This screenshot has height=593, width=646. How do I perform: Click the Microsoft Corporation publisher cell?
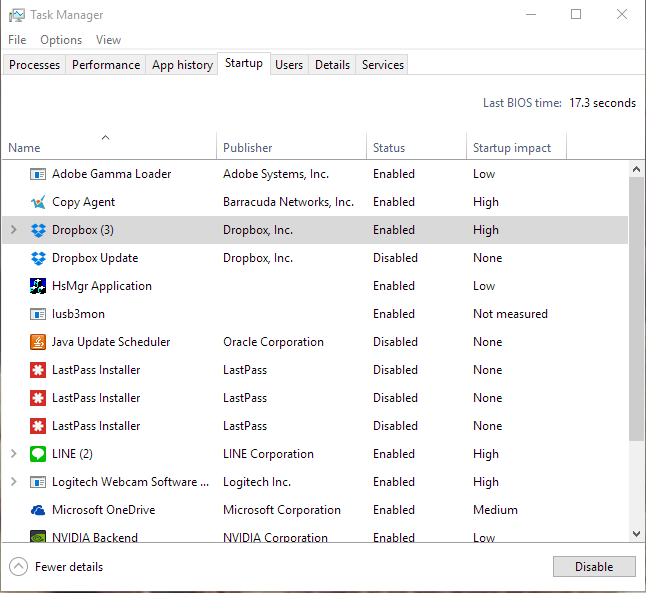(282, 510)
